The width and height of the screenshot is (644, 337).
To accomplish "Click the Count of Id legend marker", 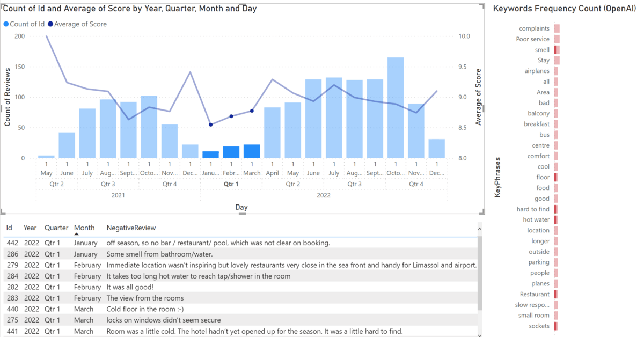I will [x=6, y=24].
